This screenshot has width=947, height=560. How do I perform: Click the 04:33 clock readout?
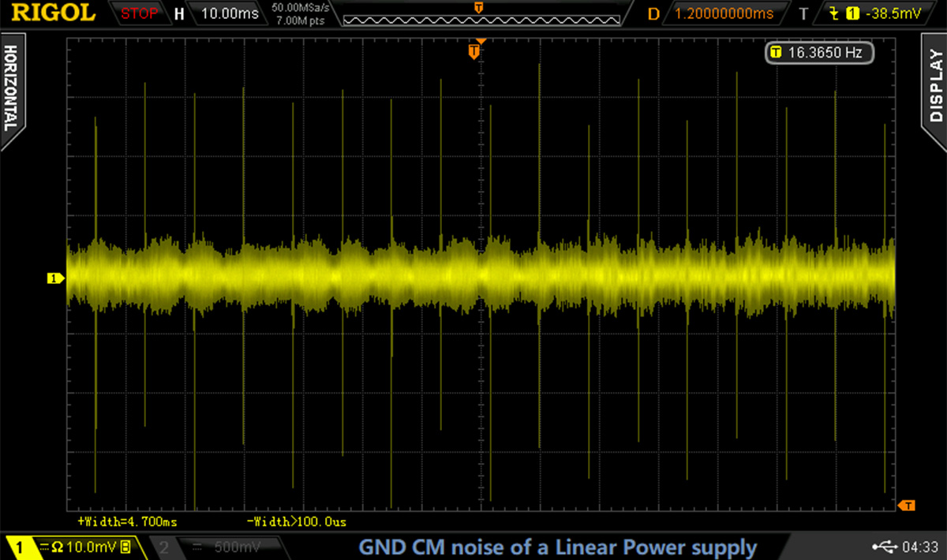click(919, 546)
